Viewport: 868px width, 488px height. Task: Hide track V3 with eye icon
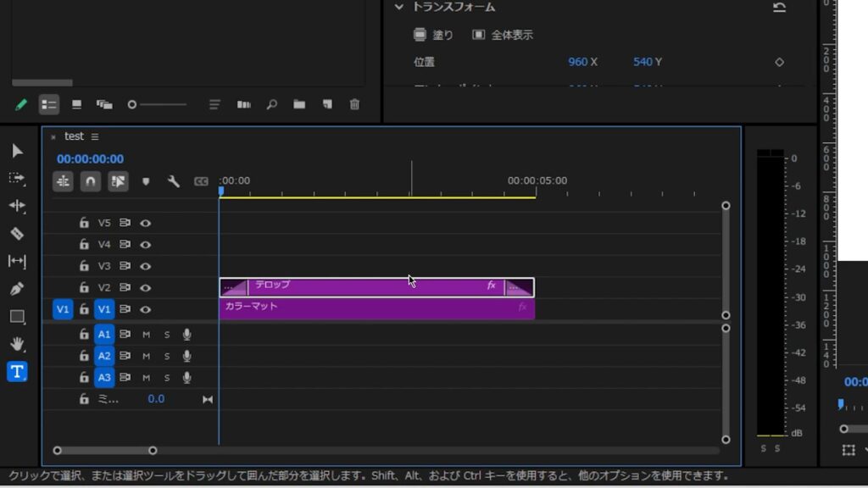coord(146,266)
